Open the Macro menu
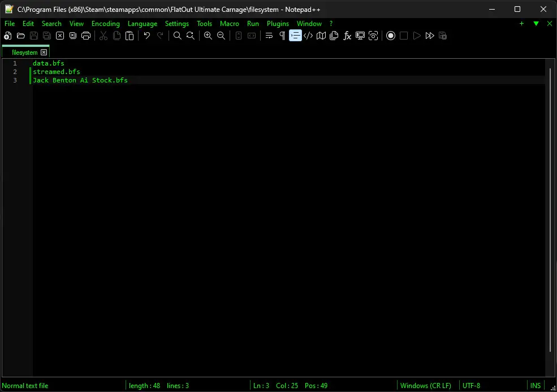 [230, 24]
